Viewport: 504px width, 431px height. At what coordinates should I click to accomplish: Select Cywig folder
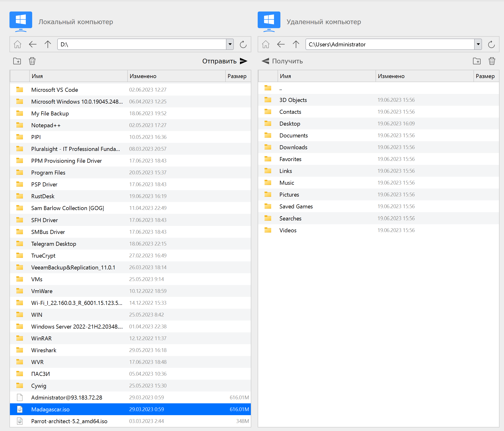[x=130, y=386]
